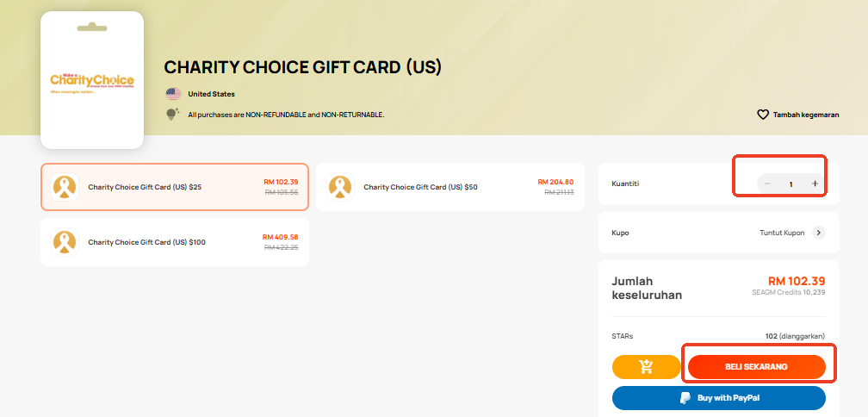Expand the Tuntut Kupon chevron arrow
Image resolution: width=868 pixels, height=417 pixels.
(819, 233)
